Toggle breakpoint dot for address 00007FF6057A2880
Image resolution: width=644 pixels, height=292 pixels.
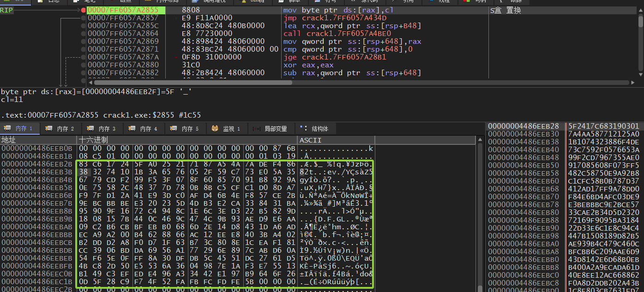coord(83,65)
